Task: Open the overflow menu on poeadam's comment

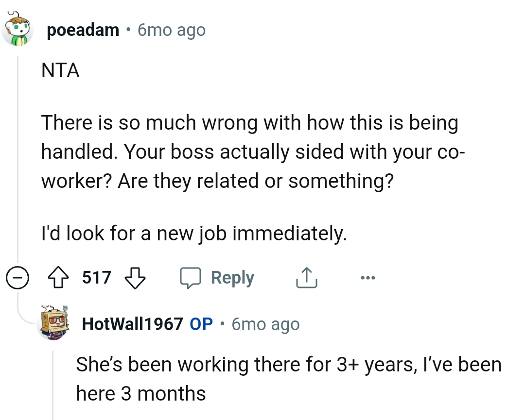Action: [368, 277]
